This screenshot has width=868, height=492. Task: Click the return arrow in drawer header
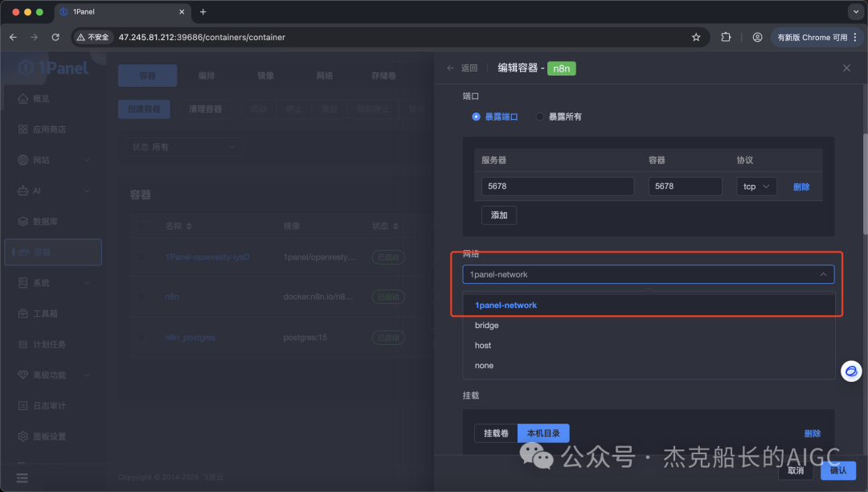[x=451, y=68]
